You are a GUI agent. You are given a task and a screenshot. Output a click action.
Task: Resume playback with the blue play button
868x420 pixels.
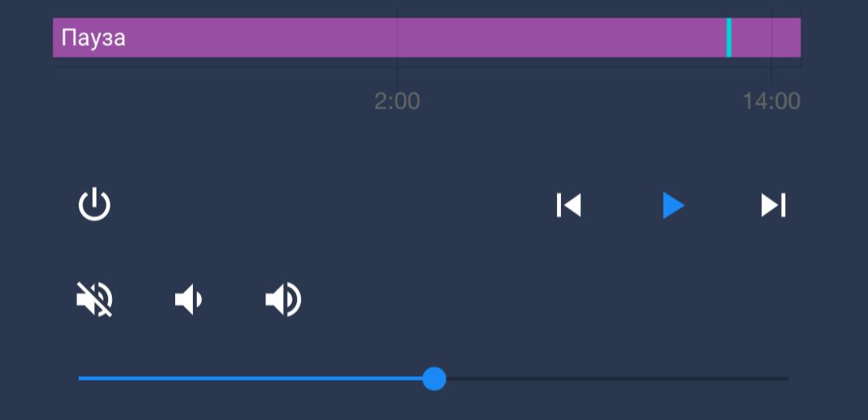point(673,206)
